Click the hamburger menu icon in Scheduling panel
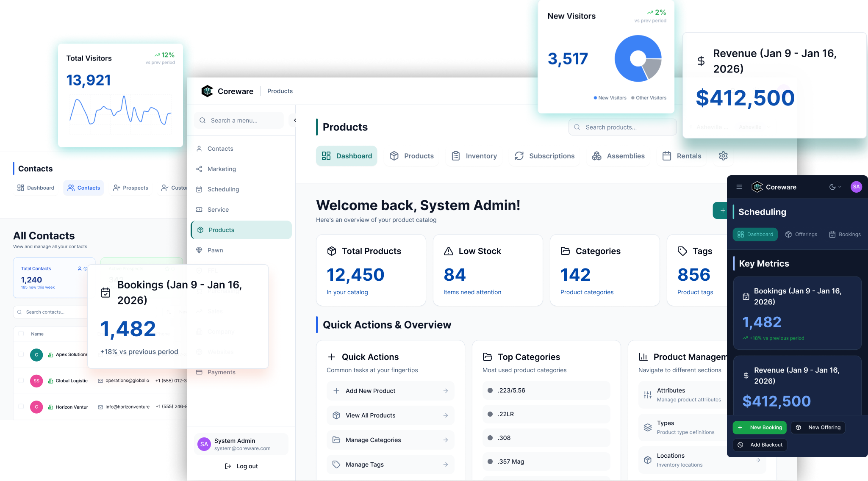 click(739, 187)
